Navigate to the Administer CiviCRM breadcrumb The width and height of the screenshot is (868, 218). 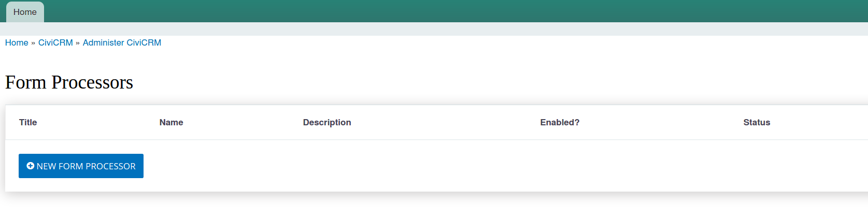coord(122,42)
